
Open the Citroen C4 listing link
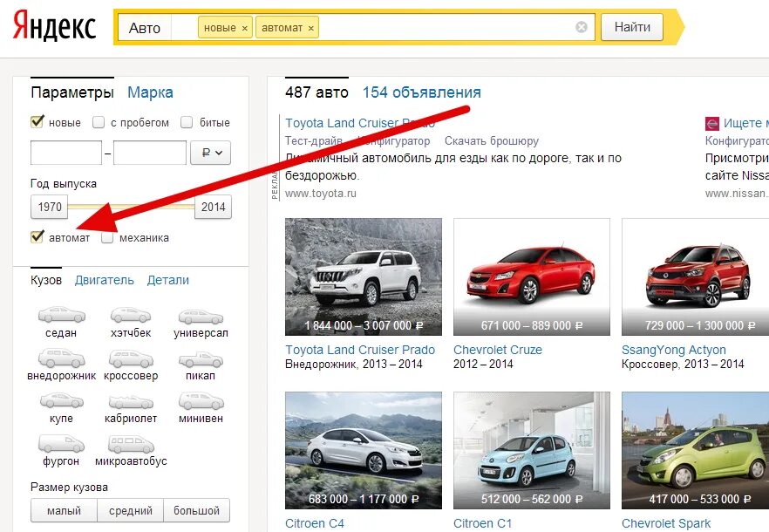(315, 523)
